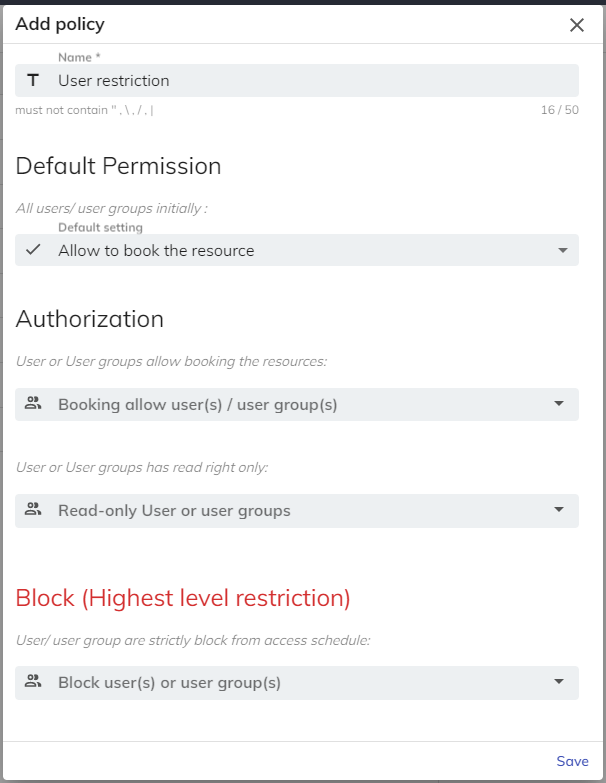The height and width of the screenshot is (783, 606).
Task: Click the people icon for Read-only users
Action: [x=33, y=510]
